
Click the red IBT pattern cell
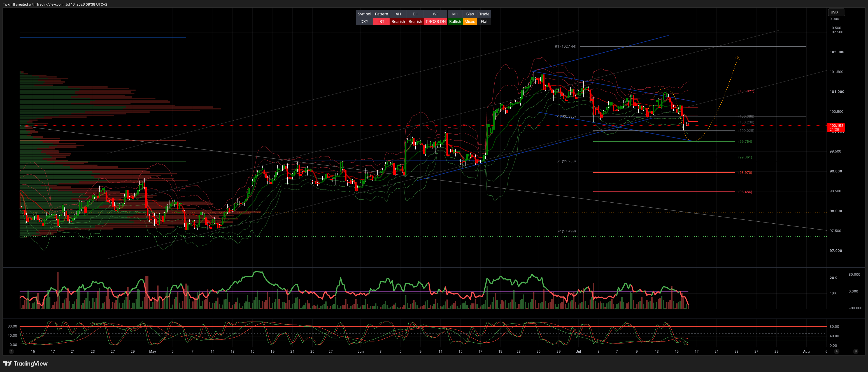click(381, 22)
